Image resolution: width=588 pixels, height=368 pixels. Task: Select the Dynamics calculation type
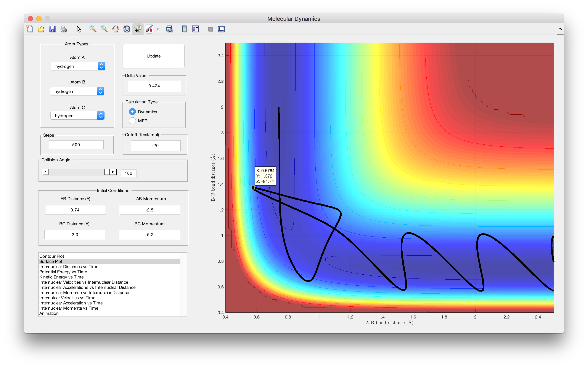pos(132,112)
